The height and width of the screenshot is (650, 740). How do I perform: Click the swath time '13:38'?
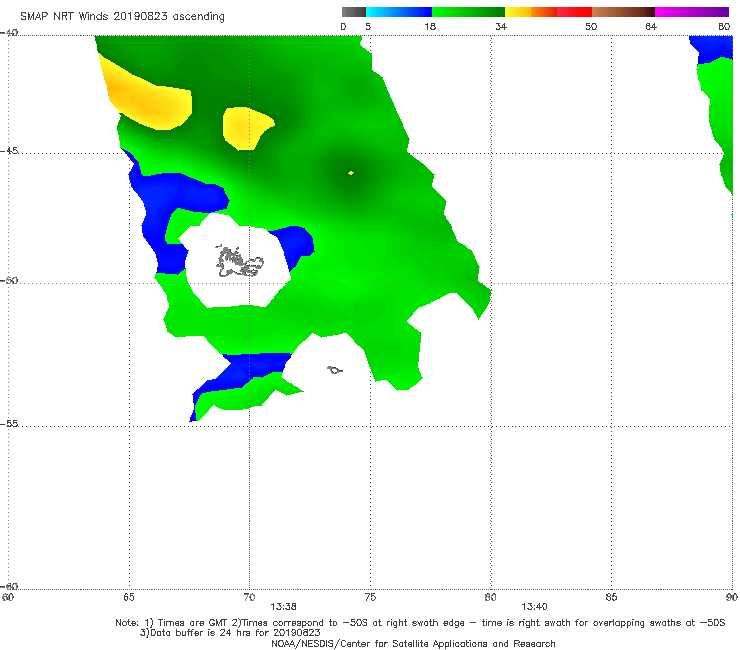click(x=283, y=607)
